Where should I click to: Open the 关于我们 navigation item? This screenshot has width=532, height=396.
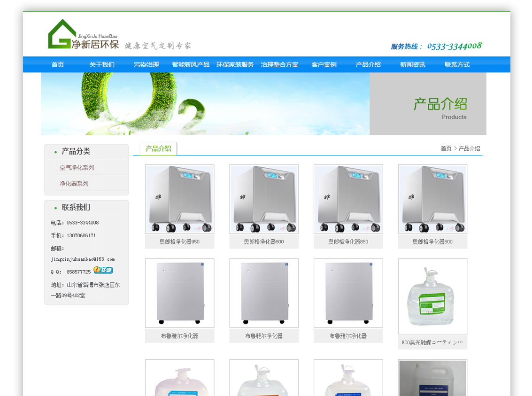pos(102,64)
